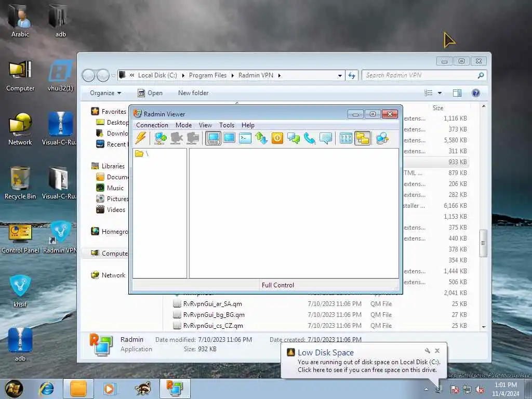This screenshot has height=399, width=532.
Task: Click the Delete connection toolbar icon
Action: (177, 138)
